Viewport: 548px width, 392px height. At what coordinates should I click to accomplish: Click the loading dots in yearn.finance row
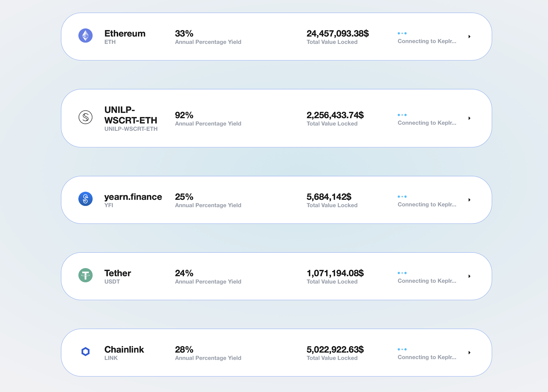point(402,197)
